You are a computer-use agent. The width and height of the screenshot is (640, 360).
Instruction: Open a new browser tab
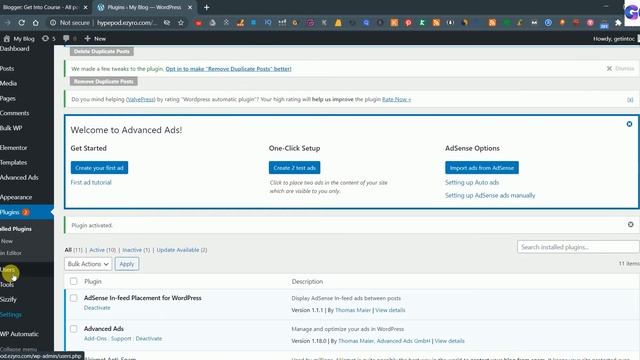click(x=207, y=7)
